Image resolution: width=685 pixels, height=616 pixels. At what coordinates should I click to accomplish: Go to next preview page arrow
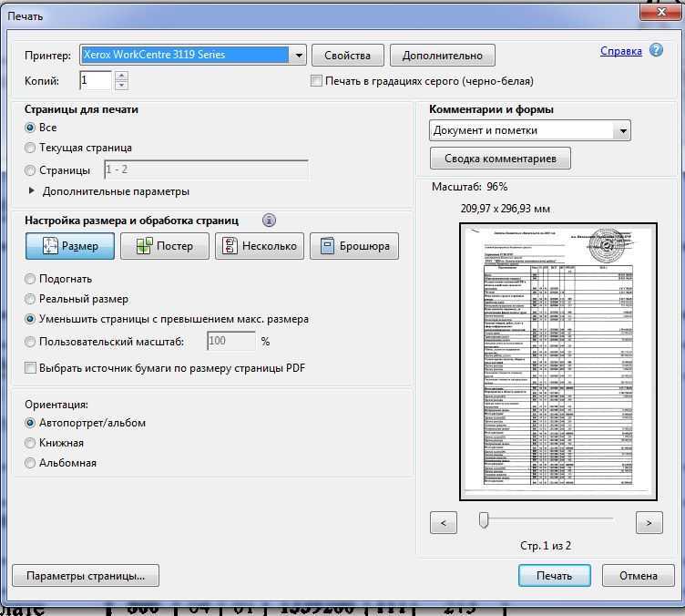(x=649, y=523)
